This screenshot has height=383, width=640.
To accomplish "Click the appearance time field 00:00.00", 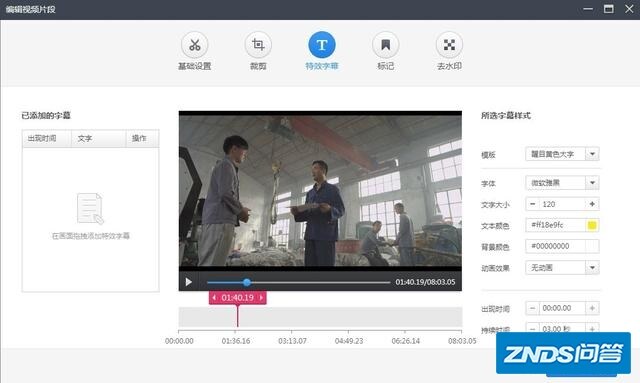I will point(562,308).
